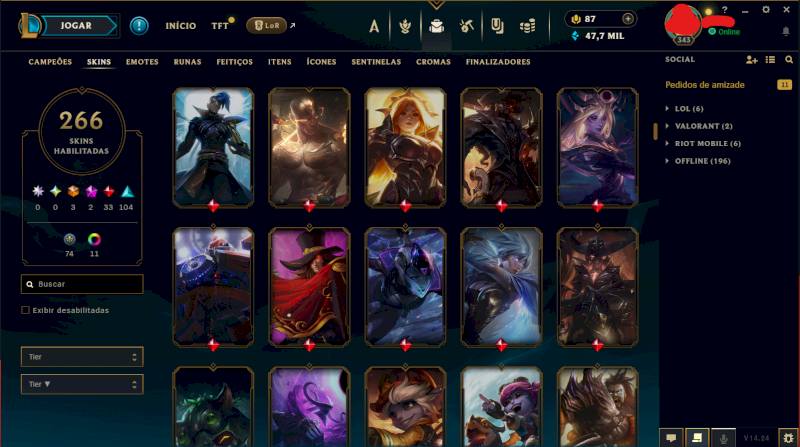Switch to the CAMPEÕES tab
This screenshot has height=447, width=800.
pyautogui.click(x=50, y=62)
